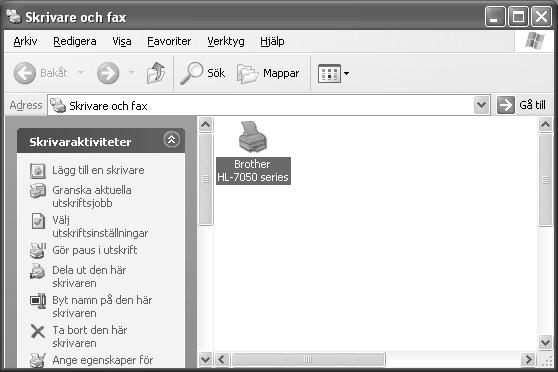
Task: Click the delete printer X icon
Action: 38,331
